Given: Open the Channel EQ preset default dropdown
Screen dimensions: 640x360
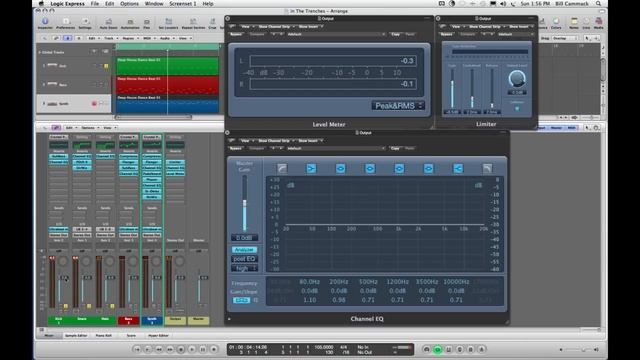Looking at the screenshot, I should click(x=336, y=148).
